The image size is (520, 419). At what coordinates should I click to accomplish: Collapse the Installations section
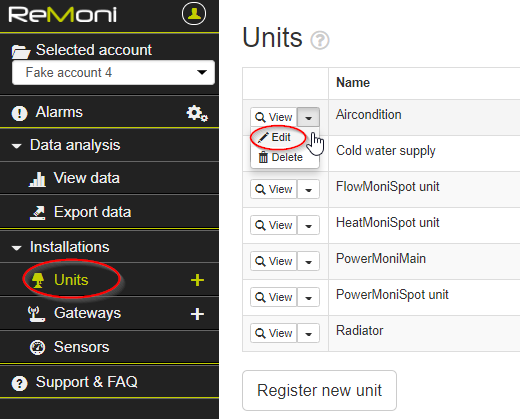(60, 247)
